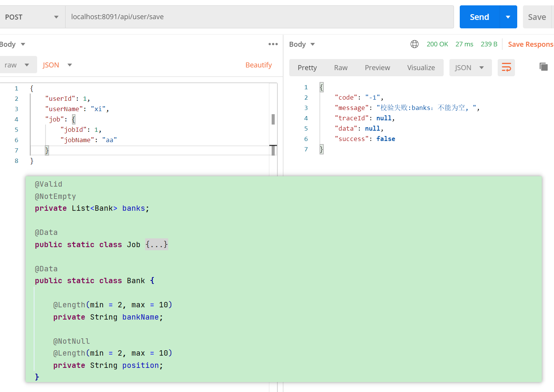Click the 'public static class Bank' declaration
The width and height of the screenshot is (554, 392).
tap(95, 281)
